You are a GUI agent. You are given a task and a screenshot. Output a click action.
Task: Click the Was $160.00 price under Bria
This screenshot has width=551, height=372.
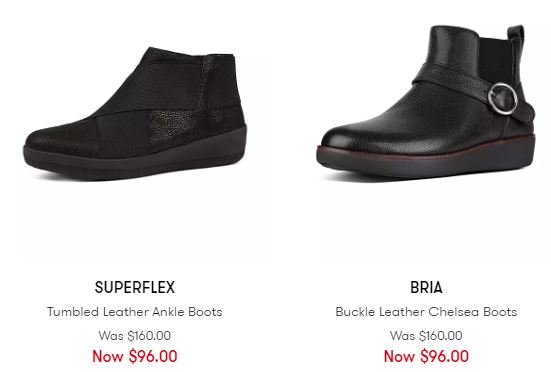tap(426, 335)
